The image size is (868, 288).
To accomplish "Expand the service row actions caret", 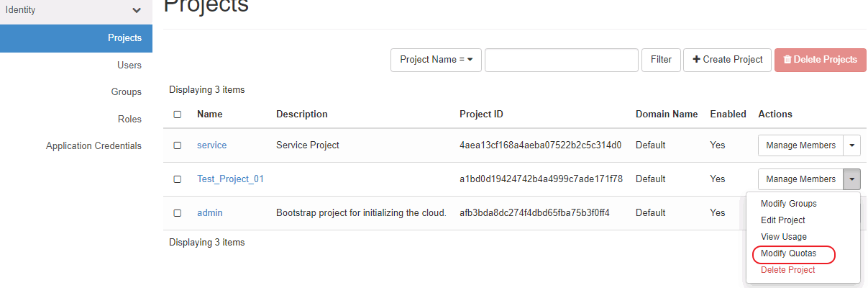I will coord(852,145).
